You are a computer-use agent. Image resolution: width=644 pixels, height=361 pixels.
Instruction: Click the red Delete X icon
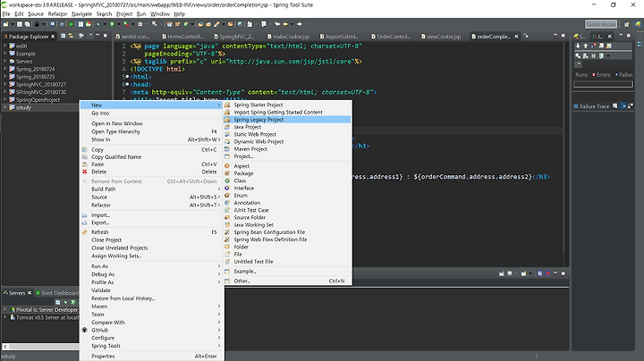[85, 172]
